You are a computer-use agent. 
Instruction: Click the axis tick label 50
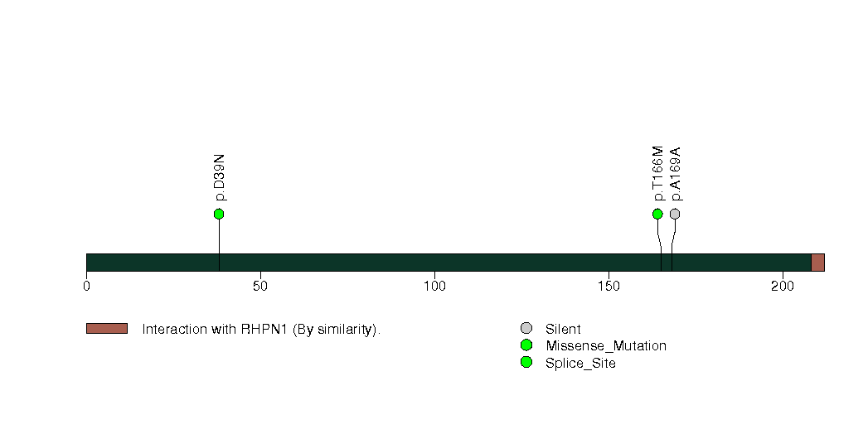(260, 286)
